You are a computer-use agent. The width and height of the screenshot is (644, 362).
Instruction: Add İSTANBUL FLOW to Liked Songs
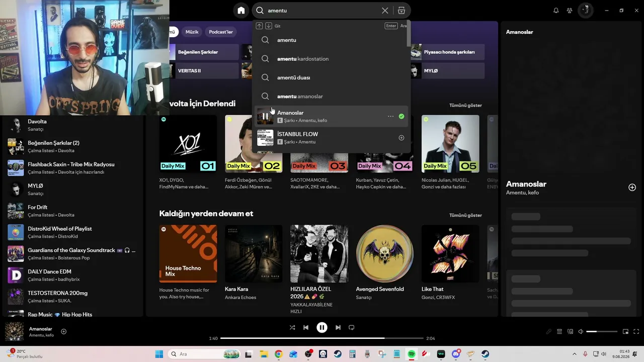(x=401, y=138)
